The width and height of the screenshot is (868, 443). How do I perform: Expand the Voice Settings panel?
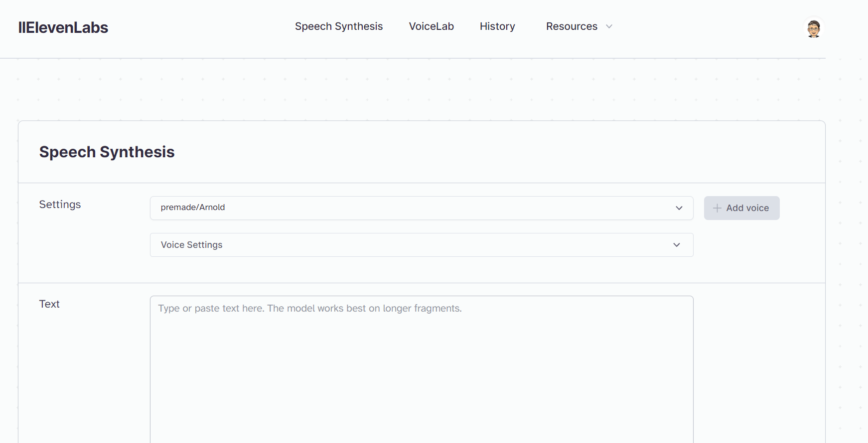422,245
